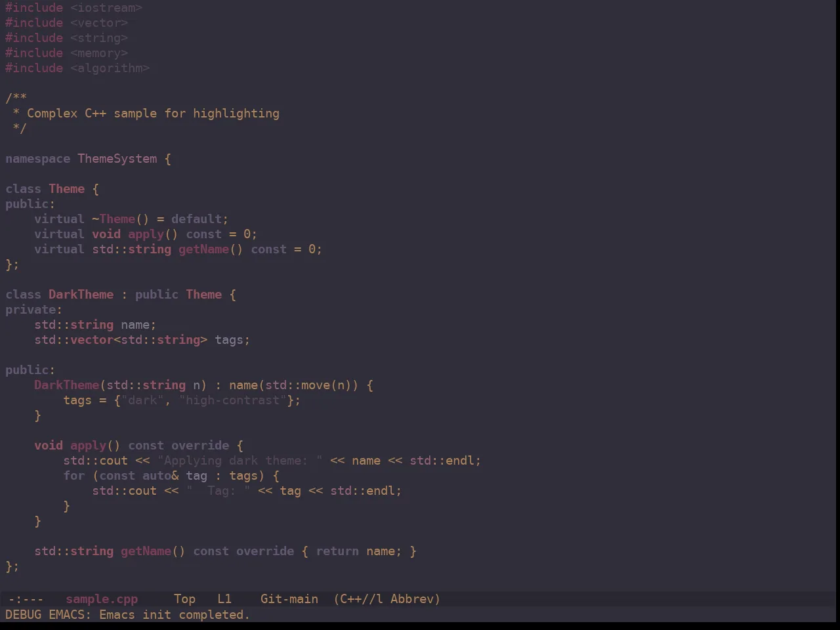This screenshot has width=840, height=630.
Task: Click the 'std::string name;' member line
Action: click(x=95, y=325)
